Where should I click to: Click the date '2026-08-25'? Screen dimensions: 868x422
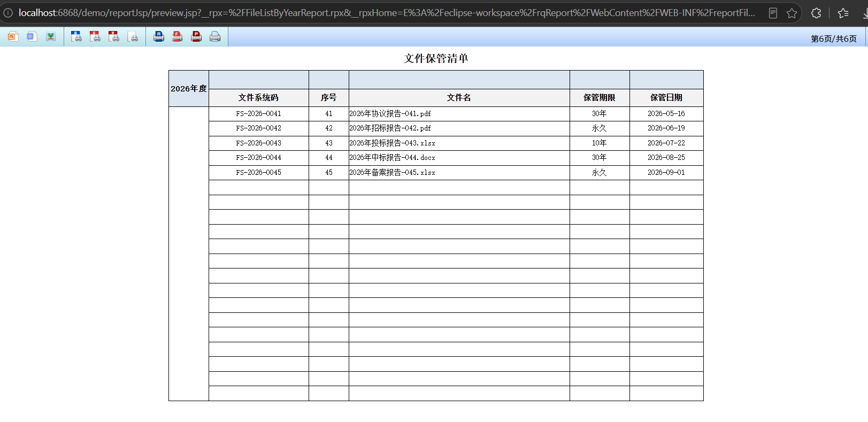point(666,158)
